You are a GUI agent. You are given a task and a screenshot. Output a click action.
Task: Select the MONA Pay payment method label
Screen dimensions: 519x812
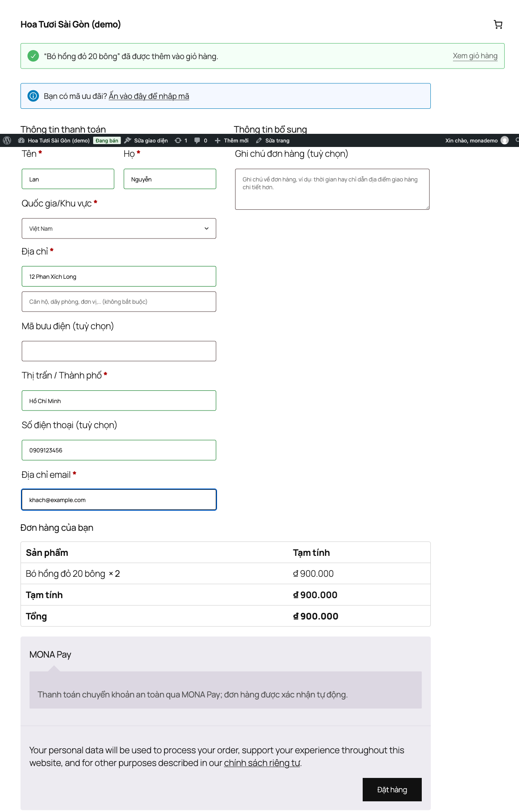click(x=50, y=654)
